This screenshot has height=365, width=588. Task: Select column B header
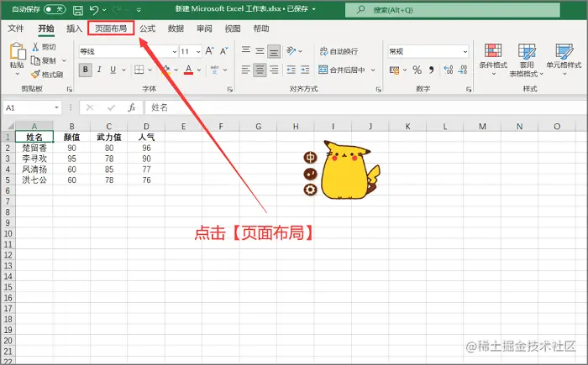[x=71, y=127]
